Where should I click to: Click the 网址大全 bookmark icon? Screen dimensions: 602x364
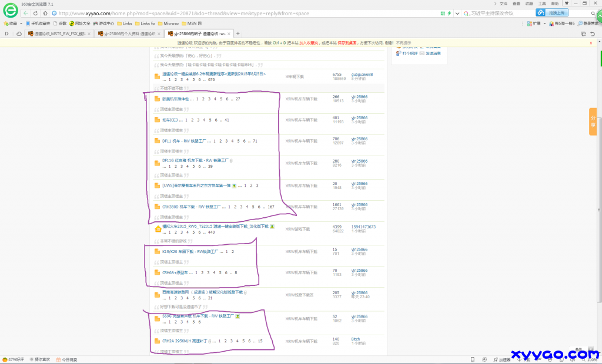pyautogui.click(x=71, y=24)
